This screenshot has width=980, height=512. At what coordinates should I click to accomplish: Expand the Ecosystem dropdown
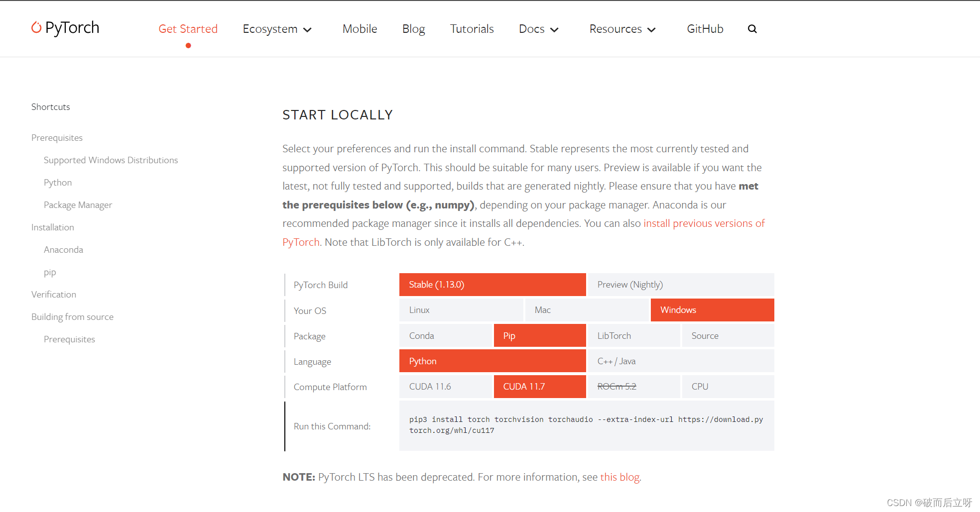(x=277, y=29)
